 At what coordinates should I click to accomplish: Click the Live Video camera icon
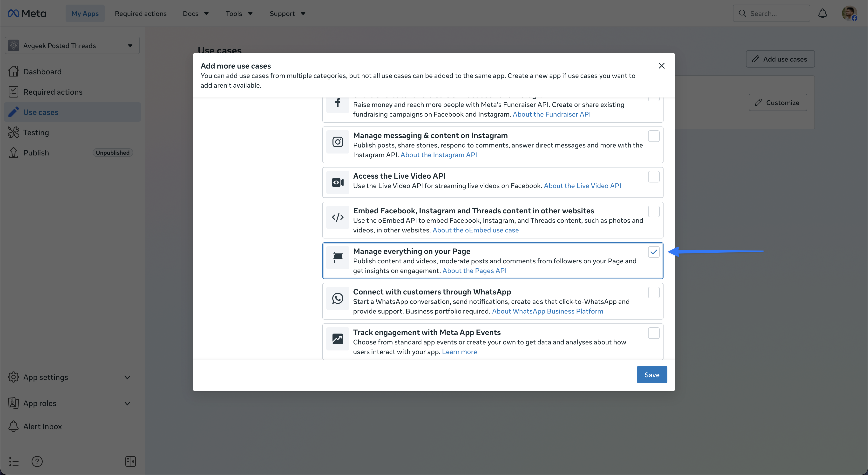click(338, 182)
